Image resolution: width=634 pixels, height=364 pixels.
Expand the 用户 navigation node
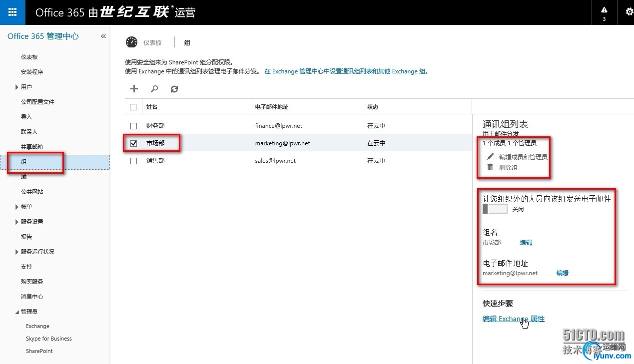click(17, 87)
